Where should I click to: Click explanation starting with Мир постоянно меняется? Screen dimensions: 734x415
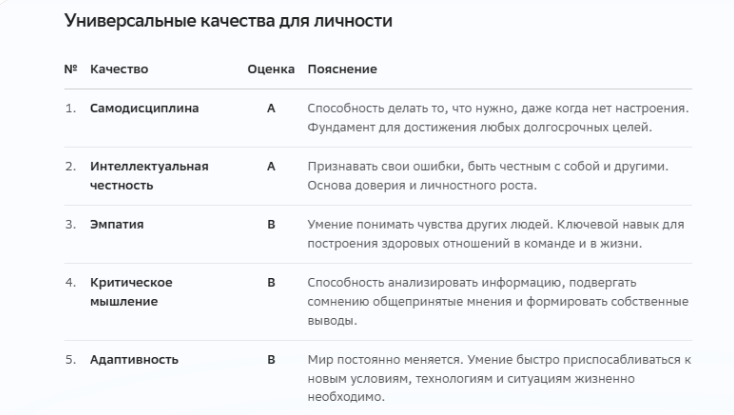(x=499, y=378)
